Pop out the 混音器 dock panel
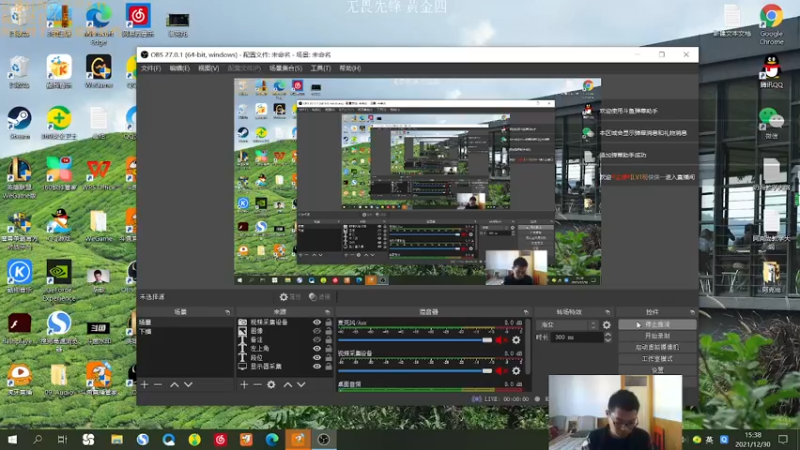This screenshot has height=450, width=800. (x=526, y=312)
